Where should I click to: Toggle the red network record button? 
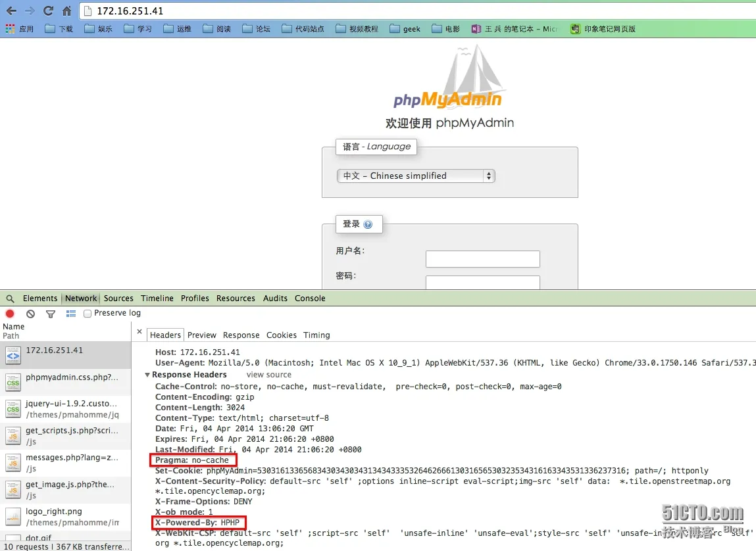[x=10, y=314]
